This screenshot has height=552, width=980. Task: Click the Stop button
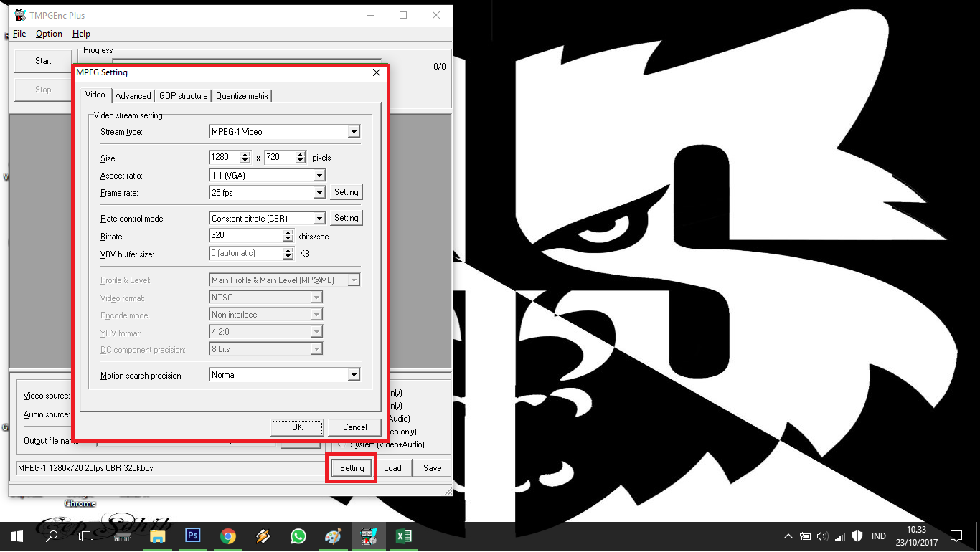click(x=43, y=90)
